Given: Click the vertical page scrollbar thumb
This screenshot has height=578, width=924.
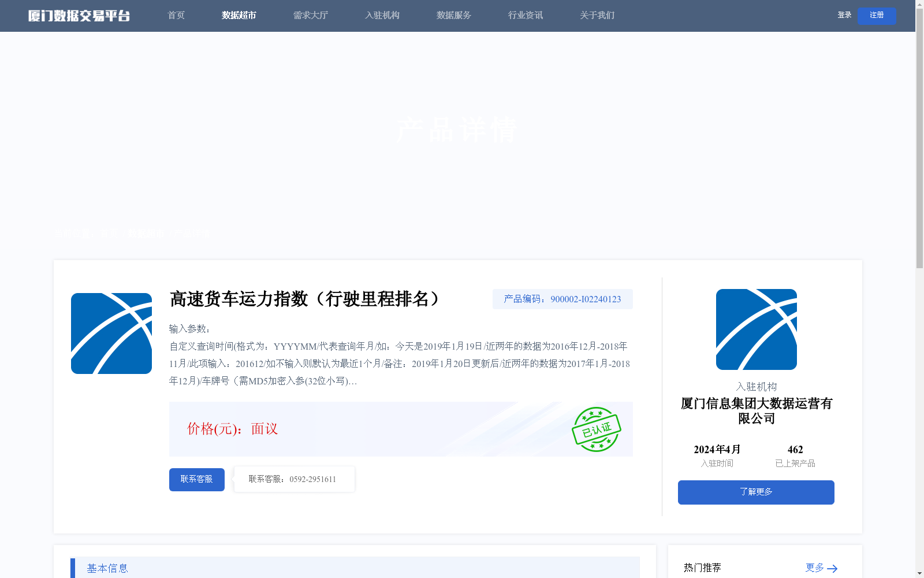Looking at the screenshot, I should pos(919,138).
